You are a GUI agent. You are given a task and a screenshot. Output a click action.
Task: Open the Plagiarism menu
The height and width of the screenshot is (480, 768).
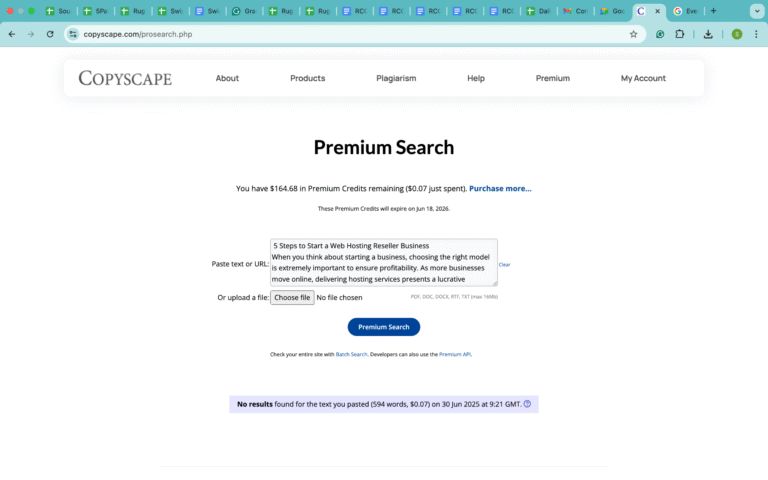coord(396,78)
